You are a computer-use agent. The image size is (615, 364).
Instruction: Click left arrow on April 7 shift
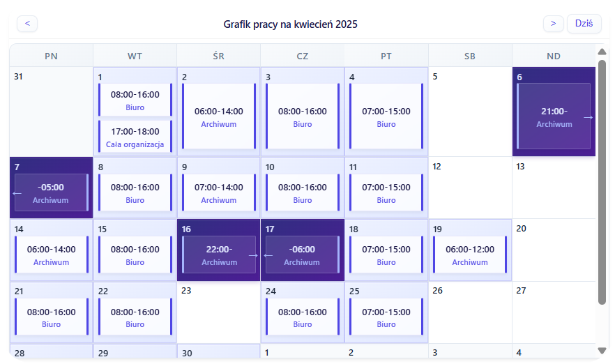pos(17,193)
